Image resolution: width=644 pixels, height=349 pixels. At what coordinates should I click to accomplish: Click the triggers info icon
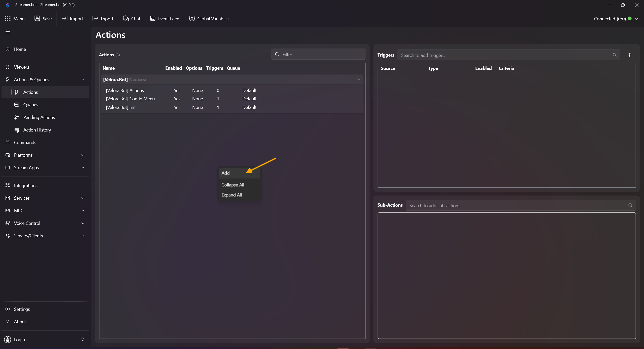tap(629, 55)
